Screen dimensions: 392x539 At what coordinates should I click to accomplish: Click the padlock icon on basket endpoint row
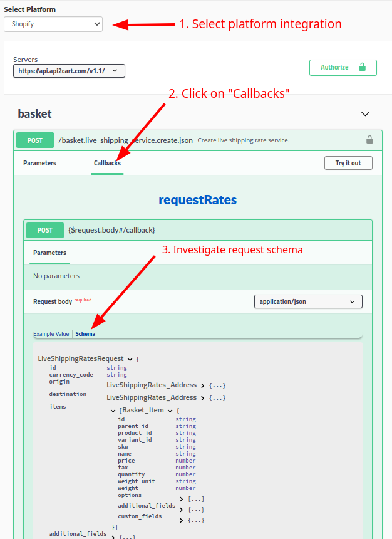point(369,140)
